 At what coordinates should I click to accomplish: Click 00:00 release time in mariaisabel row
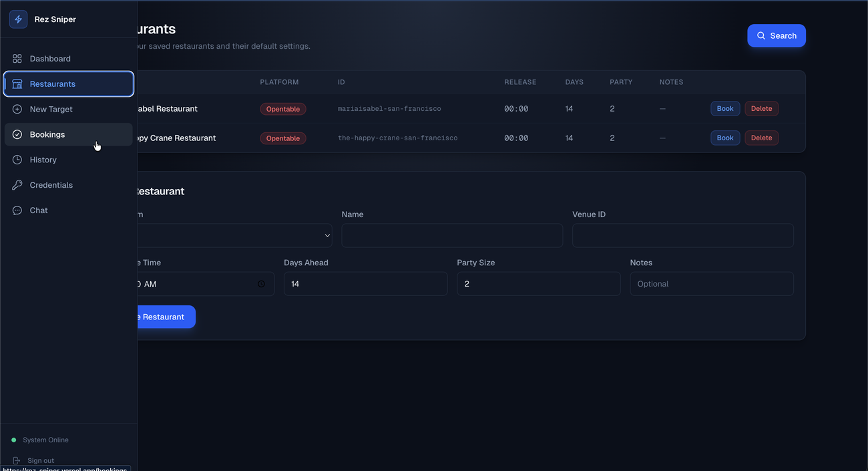[x=516, y=109]
